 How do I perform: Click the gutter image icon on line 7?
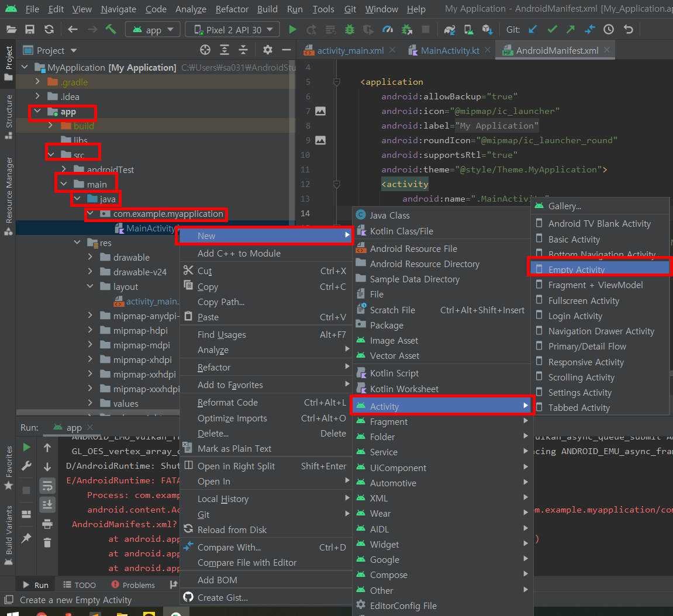pos(320,111)
